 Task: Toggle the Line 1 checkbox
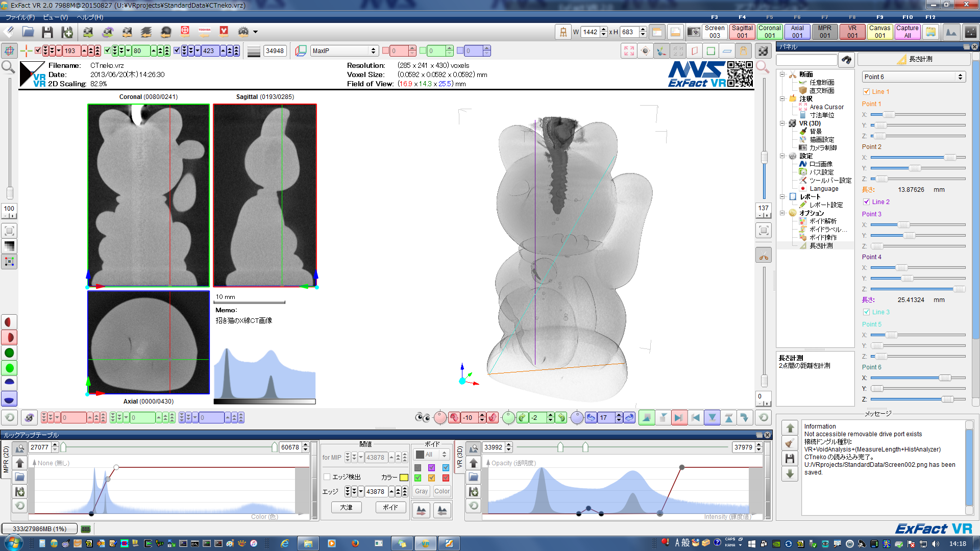[866, 92]
